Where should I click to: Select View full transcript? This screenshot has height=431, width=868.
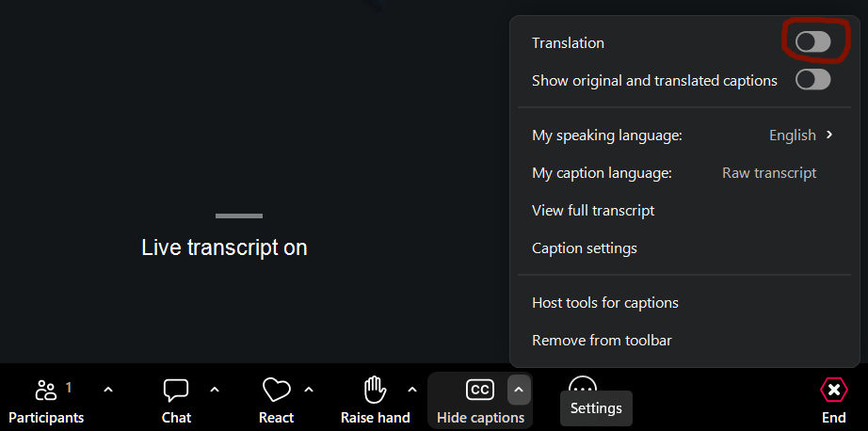(593, 211)
